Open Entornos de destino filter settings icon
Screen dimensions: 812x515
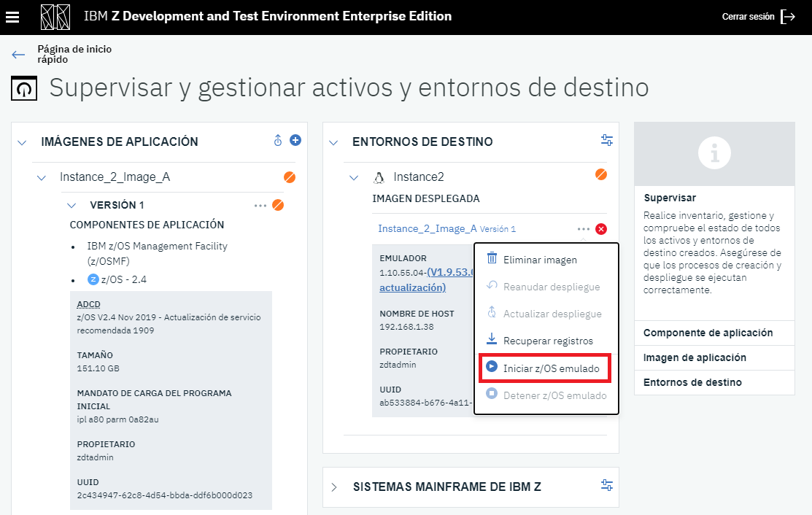pos(607,140)
